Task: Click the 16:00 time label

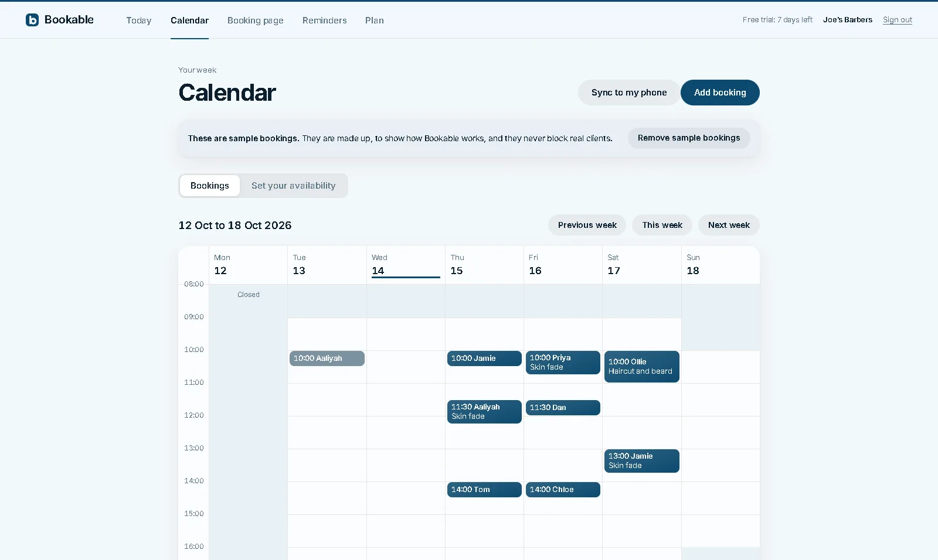Action: coord(194,547)
